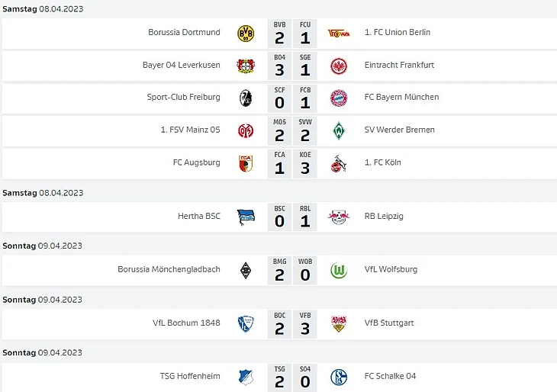Image resolution: width=557 pixels, height=392 pixels.
Task: Select the FC Schalke 04 crest
Action: [338, 377]
